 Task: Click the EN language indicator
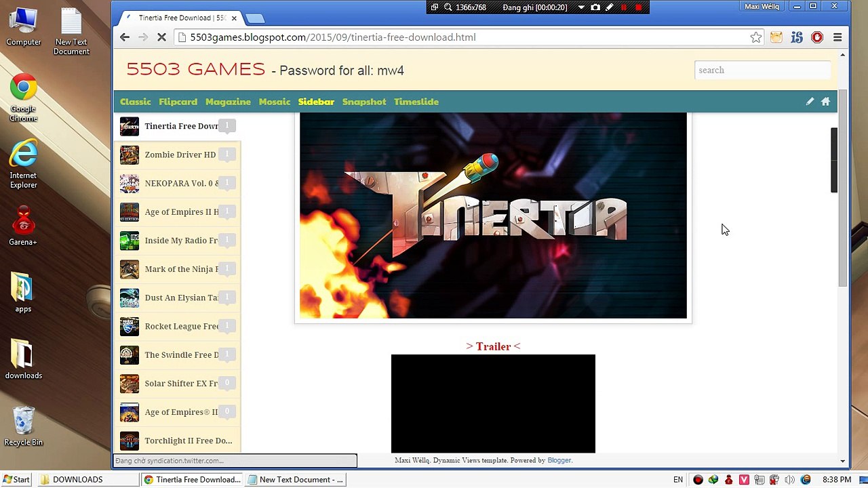678,480
